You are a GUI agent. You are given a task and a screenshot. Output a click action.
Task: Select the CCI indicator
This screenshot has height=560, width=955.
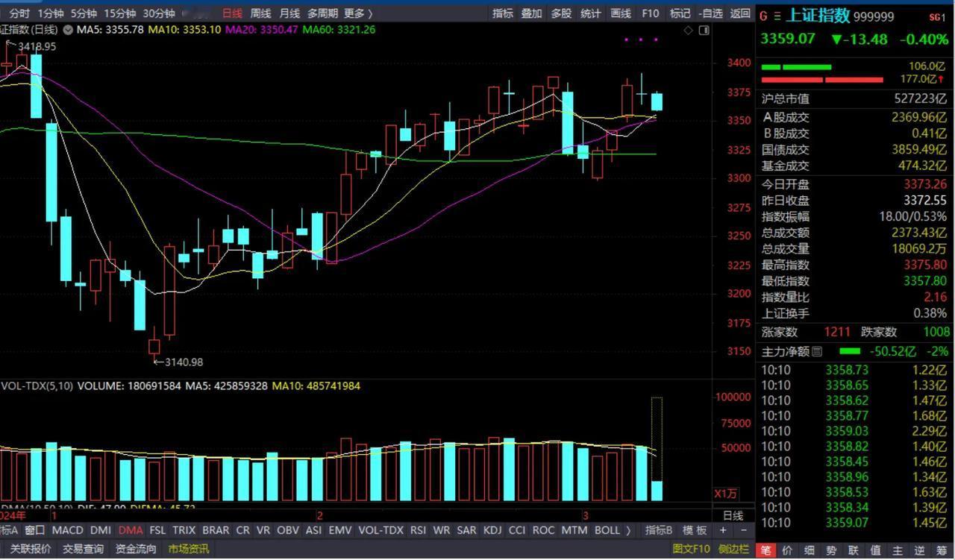click(x=517, y=530)
